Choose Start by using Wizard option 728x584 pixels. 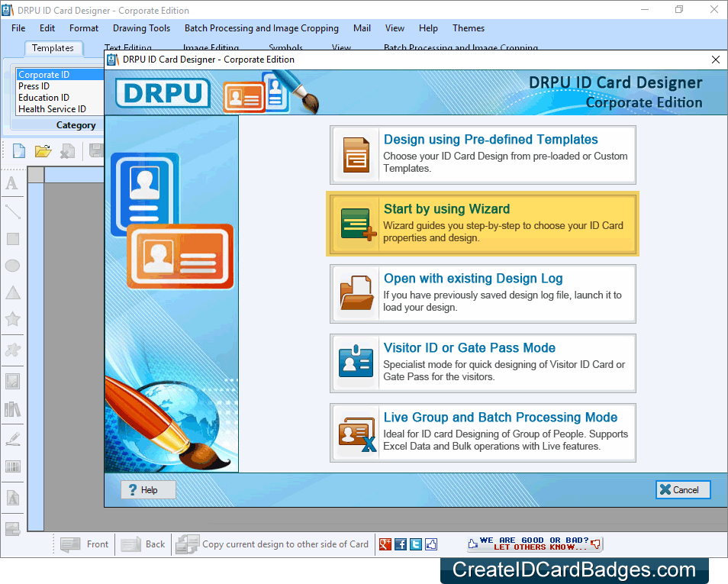(483, 224)
